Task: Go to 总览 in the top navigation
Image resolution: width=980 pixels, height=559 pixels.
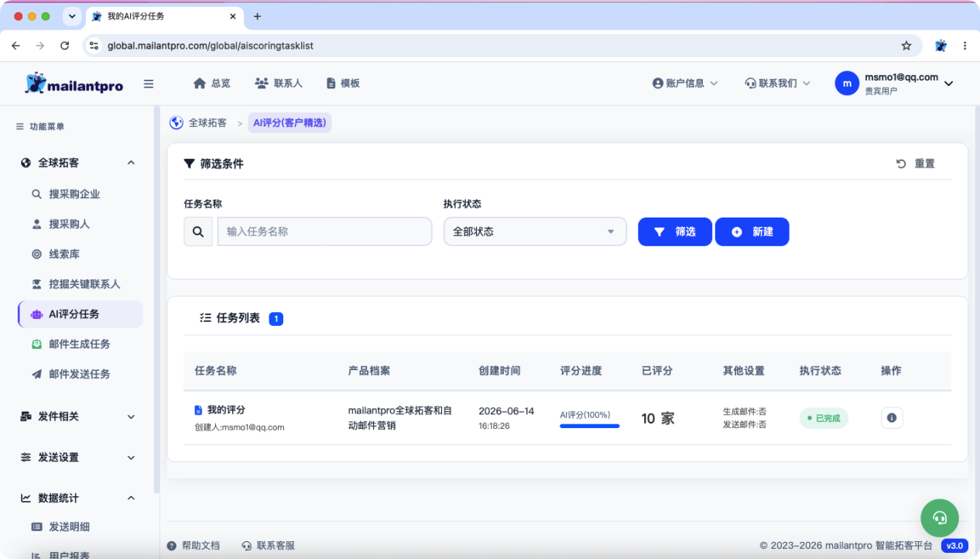Action: pyautogui.click(x=212, y=83)
